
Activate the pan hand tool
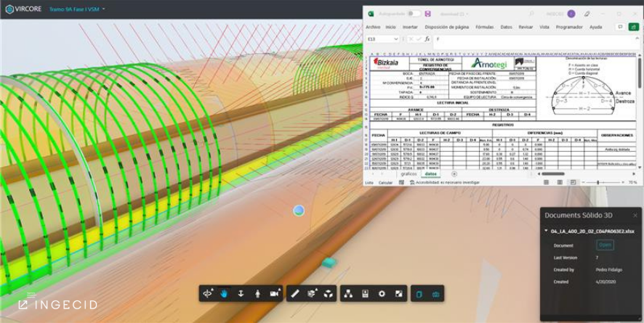[x=224, y=294]
